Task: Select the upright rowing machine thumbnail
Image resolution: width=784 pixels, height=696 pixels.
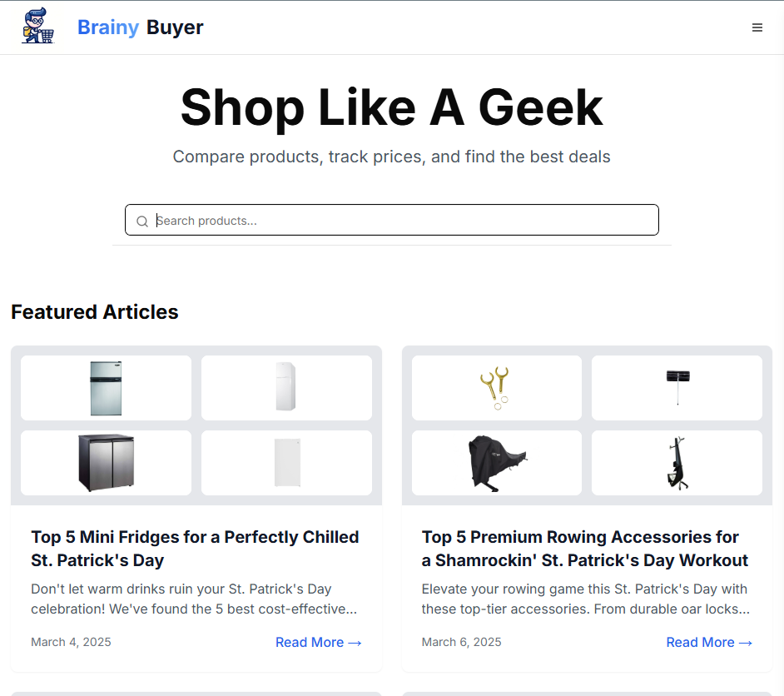Action: tap(677, 463)
